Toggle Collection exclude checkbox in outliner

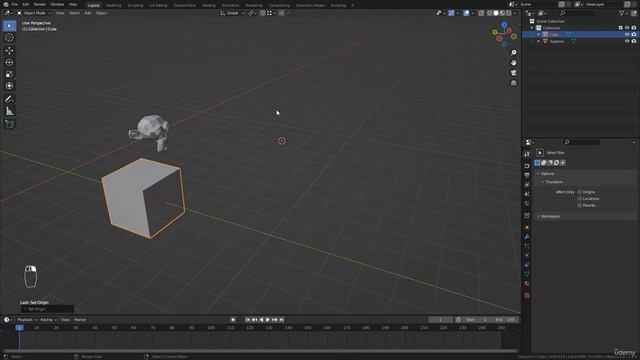(x=621, y=28)
